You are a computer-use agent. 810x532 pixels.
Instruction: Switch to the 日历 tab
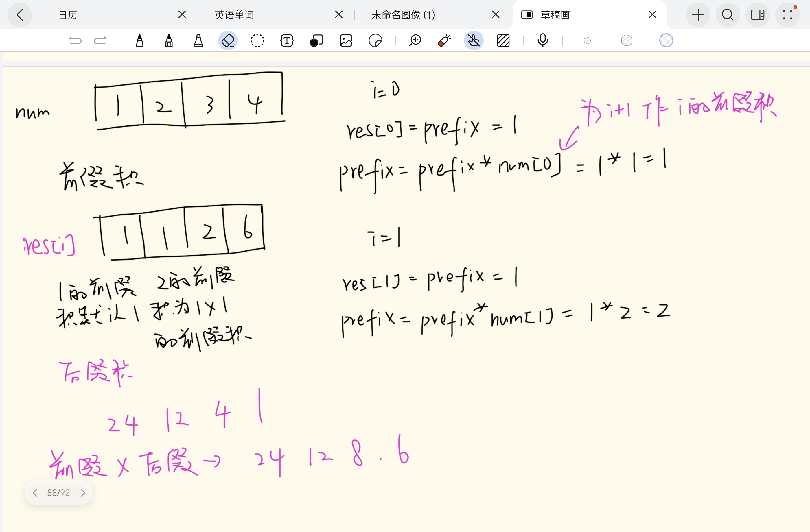[68, 15]
